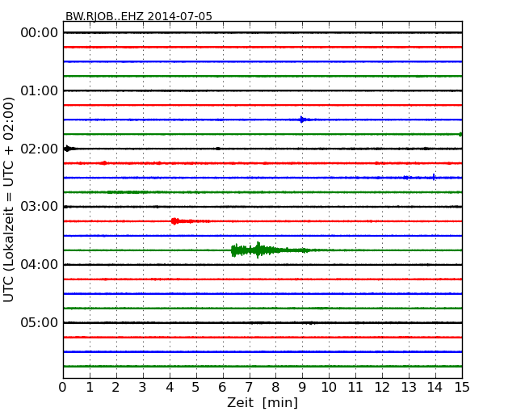
Task: Click x-axis tick label 13
Action: click(x=409, y=388)
